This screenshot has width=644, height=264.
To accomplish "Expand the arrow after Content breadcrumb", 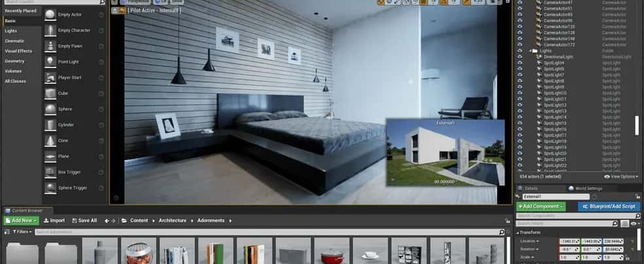I will [x=152, y=221].
